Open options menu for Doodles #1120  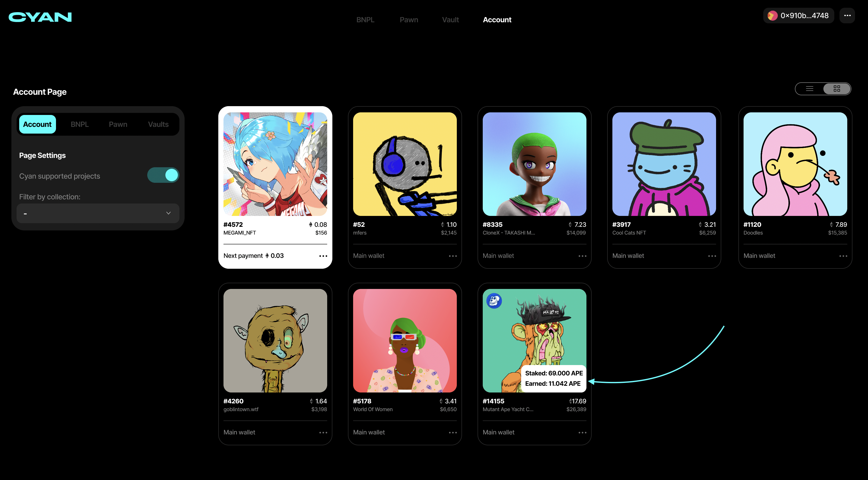click(x=843, y=256)
